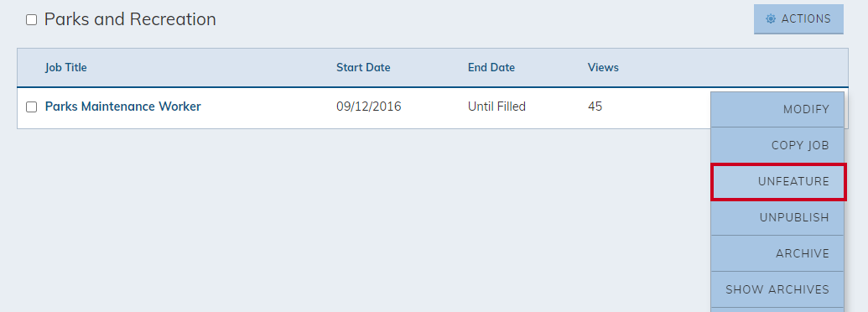The height and width of the screenshot is (312, 868).
Task: Select Copy Job in the menu
Action: point(777,145)
